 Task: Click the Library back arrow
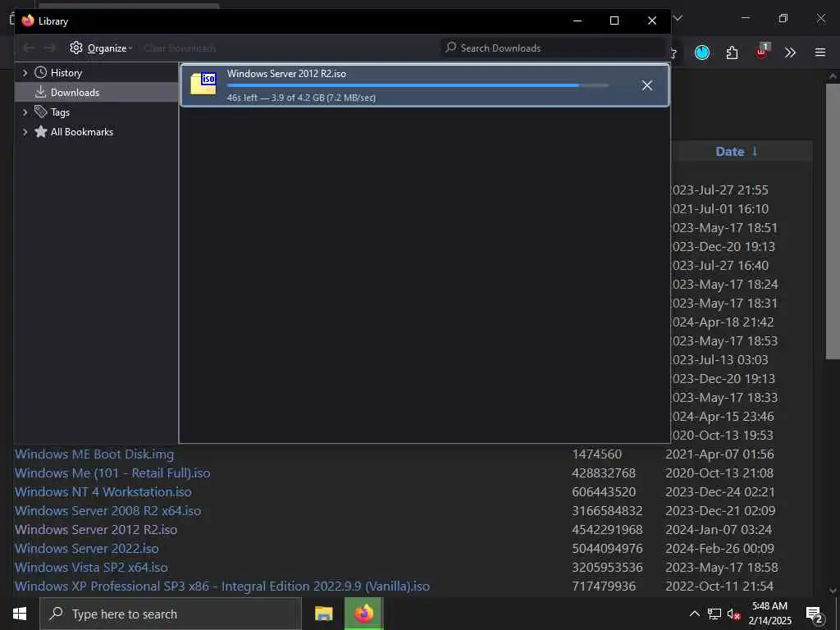click(x=29, y=48)
